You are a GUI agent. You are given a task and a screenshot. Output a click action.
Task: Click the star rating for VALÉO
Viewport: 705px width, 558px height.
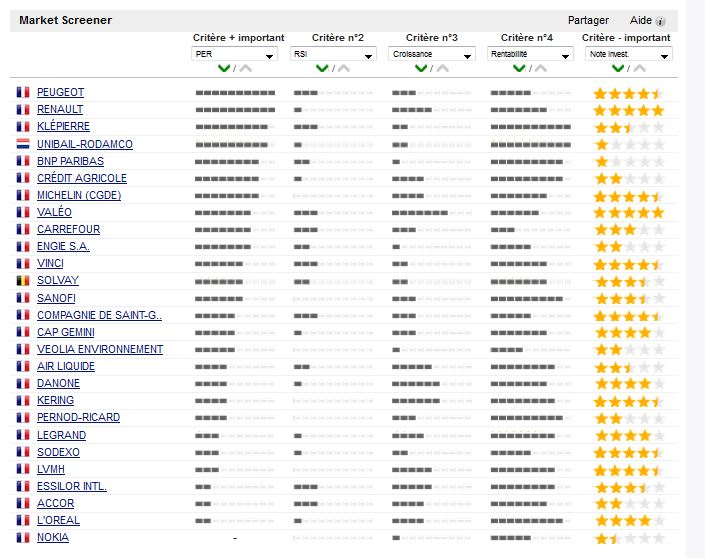click(629, 213)
